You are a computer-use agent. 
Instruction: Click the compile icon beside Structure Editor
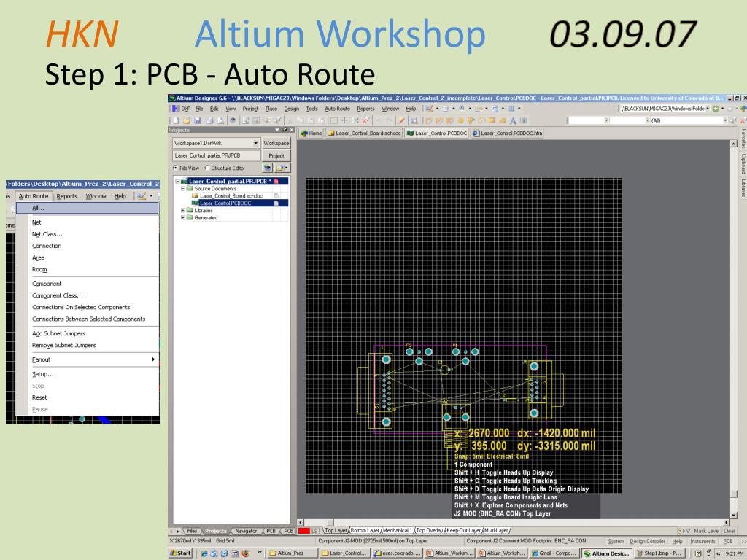(x=267, y=168)
